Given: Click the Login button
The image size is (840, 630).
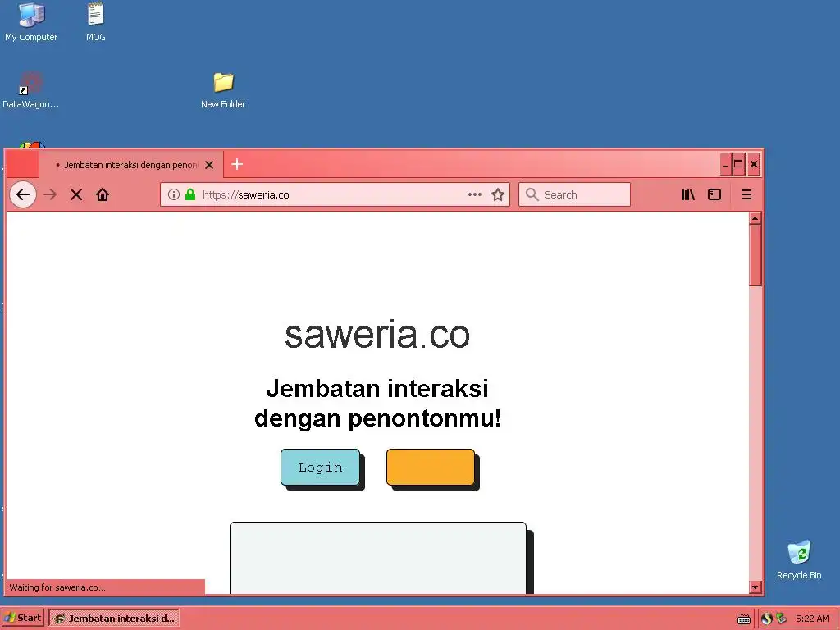Looking at the screenshot, I should [321, 467].
